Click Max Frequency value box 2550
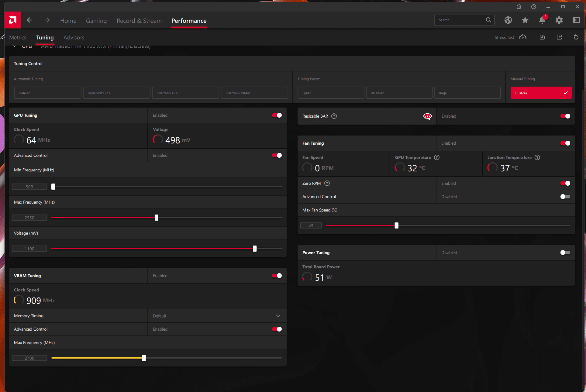This screenshot has height=392, width=586. click(29, 218)
